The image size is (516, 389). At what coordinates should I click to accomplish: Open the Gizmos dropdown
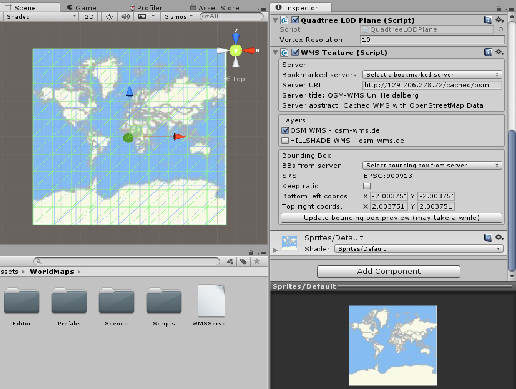coord(178,16)
